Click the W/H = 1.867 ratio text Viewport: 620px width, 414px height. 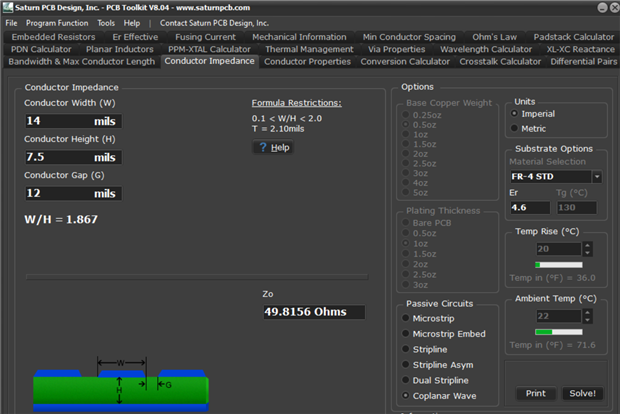61,219
